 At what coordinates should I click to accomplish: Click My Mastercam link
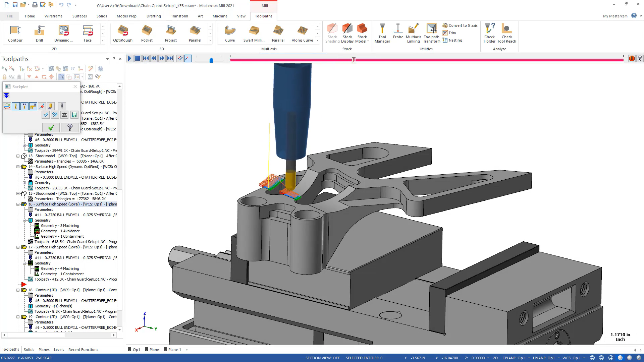(x=615, y=16)
